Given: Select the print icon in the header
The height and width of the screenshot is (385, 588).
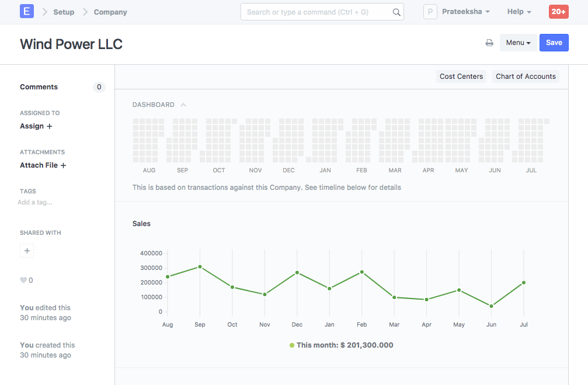Looking at the screenshot, I should (489, 42).
